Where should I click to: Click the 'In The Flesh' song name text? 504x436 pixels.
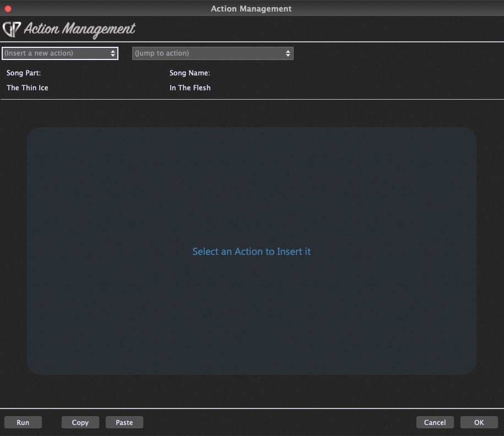point(190,88)
